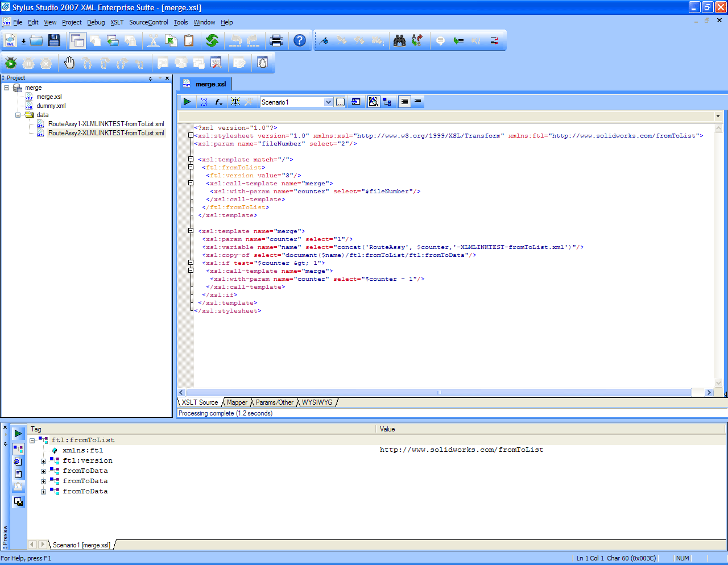The height and width of the screenshot is (565, 728).
Task: Click the editor horizontal scrollbar
Action: coord(439,393)
